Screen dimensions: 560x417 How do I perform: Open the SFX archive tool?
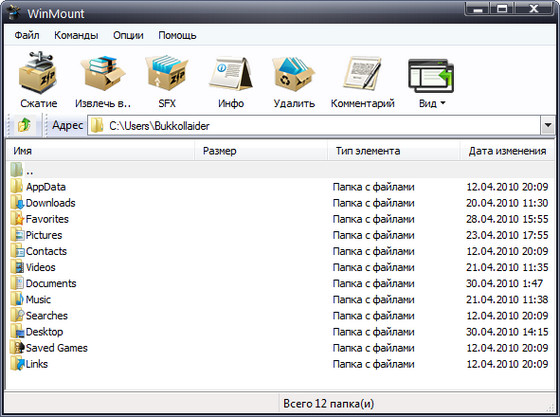pos(167,72)
